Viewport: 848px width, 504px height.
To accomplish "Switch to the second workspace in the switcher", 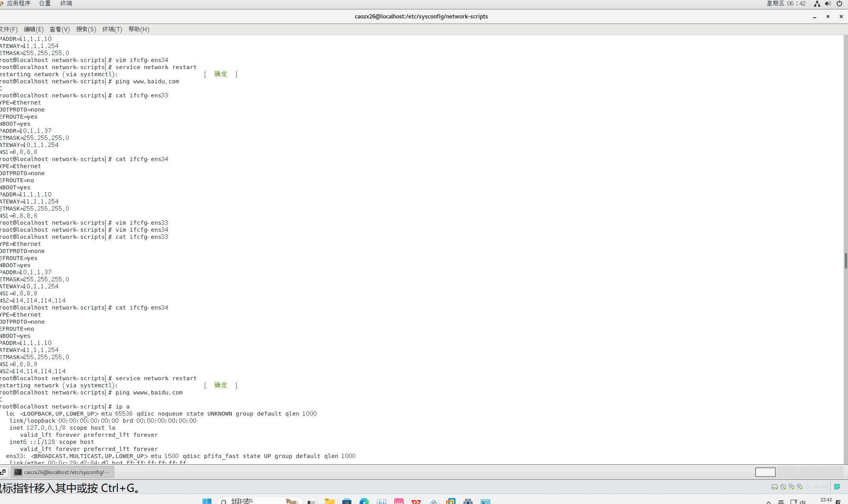I will click(787, 472).
